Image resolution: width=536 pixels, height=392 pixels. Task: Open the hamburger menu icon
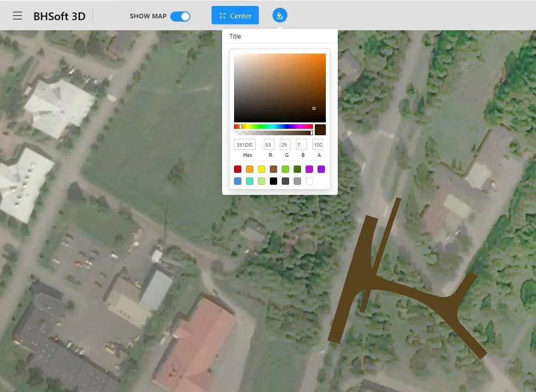click(x=17, y=16)
